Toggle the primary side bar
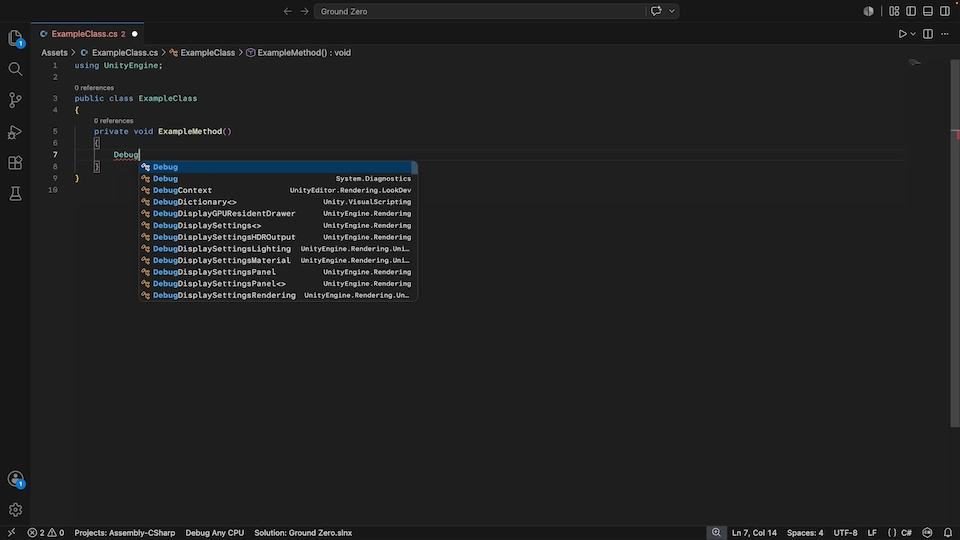The height and width of the screenshot is (540, 960). pos(911,11)
